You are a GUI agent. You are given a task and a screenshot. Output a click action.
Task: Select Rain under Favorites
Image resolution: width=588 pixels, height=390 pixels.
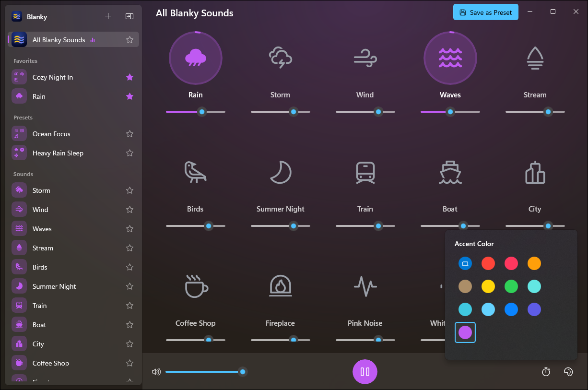click(73, 96)
